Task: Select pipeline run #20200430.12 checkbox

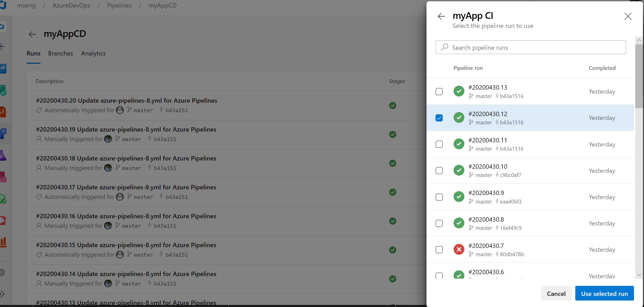Action: point(439,118)
